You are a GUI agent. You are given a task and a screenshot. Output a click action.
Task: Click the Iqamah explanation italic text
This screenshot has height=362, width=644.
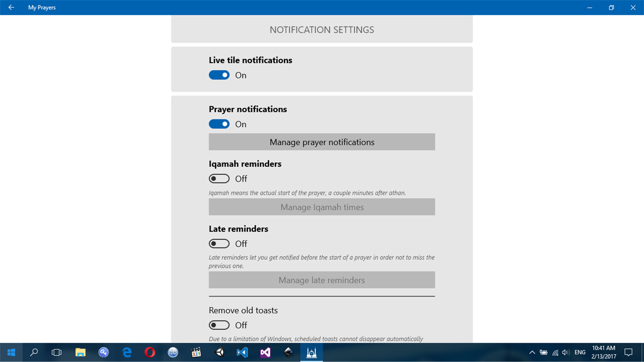click(307, 193)
